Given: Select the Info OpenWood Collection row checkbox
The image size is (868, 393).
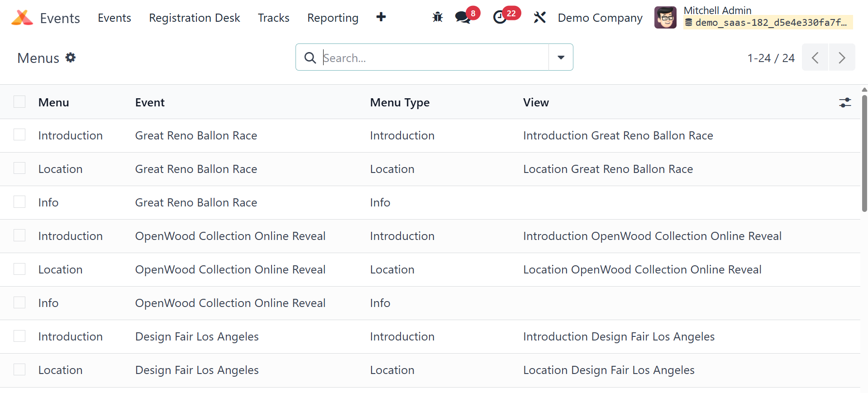Looking at the screenshot, I should click(19, 302).
